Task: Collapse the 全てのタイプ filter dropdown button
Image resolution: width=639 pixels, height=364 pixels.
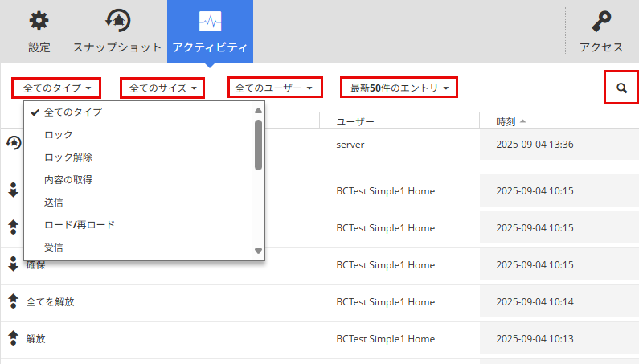Action: [56, 88]
